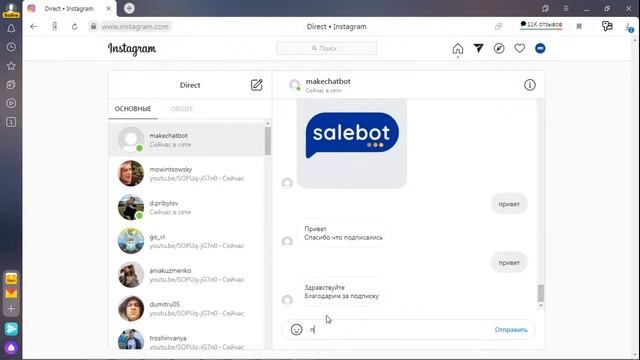The height and width of the screenshot is (360, 640).
Task: Click makechatbot name in chat header
Action: (328, 81)
